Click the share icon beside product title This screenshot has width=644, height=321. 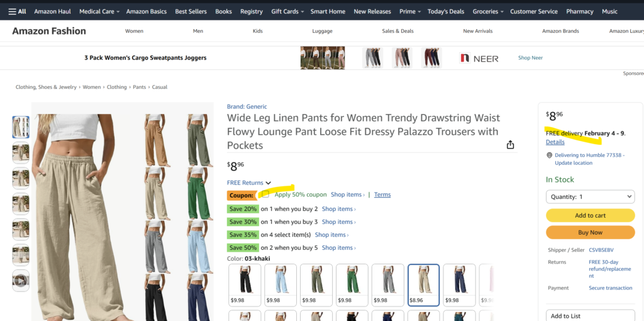tap(510, 145)
